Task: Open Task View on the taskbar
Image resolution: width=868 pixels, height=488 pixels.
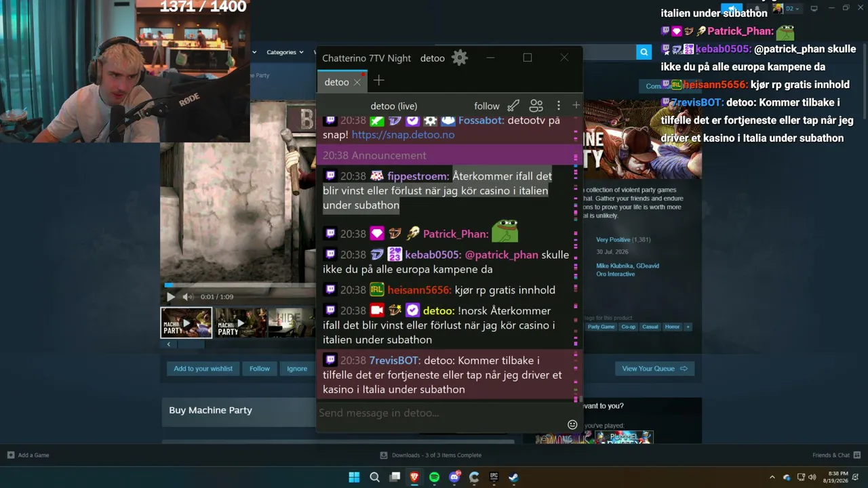Action: coord(395,477)
